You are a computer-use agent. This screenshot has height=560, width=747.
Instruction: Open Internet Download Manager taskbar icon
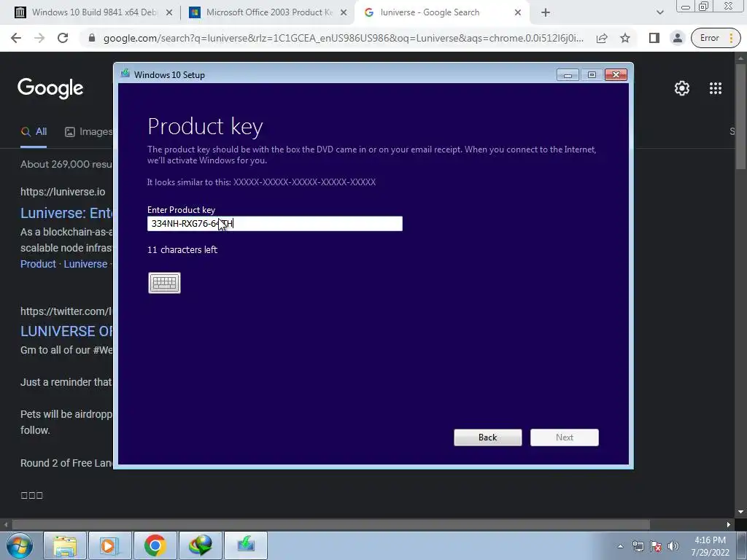click(x=200, y=545)
